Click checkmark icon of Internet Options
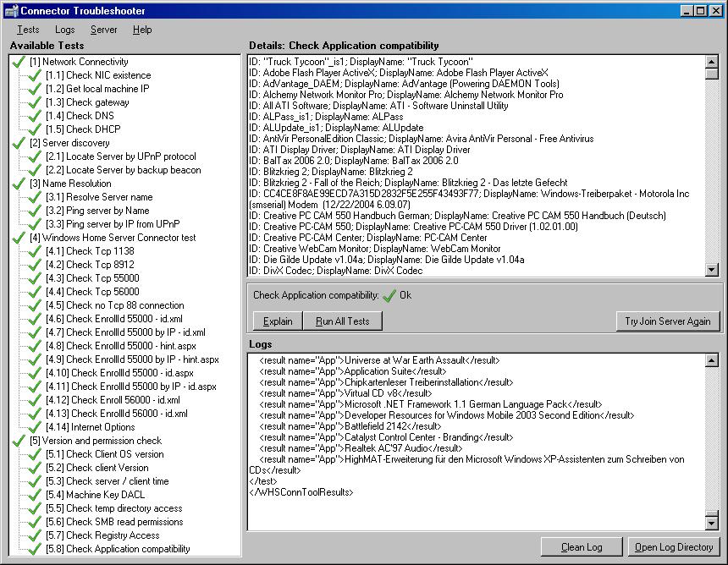Image resolution: width=728 pixels, height=565 pixels. click(35, 427)
